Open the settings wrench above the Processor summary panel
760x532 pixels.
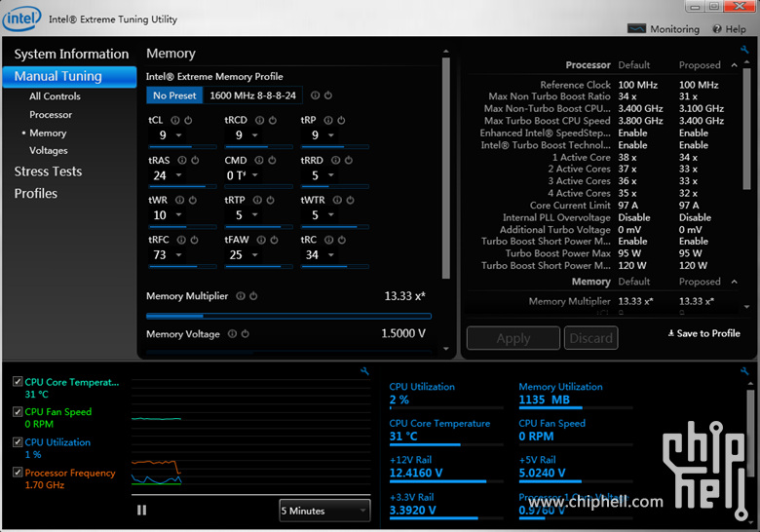click(x=744, y=50)
